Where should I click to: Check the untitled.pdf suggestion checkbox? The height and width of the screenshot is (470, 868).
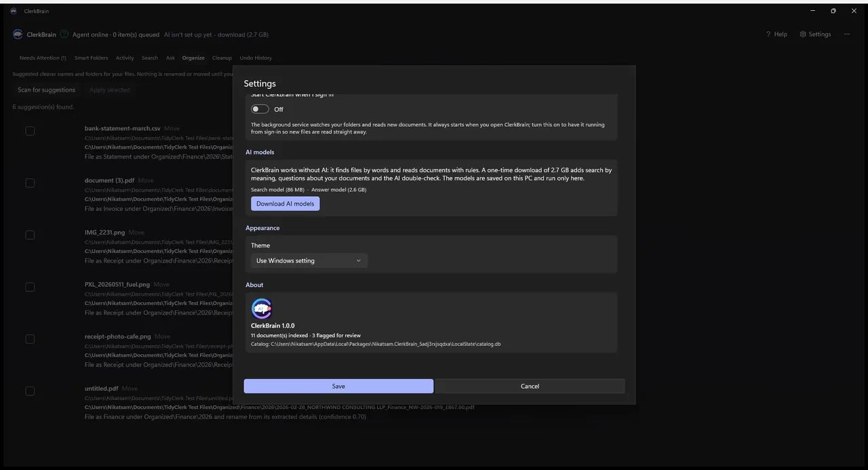click(30, 391)
